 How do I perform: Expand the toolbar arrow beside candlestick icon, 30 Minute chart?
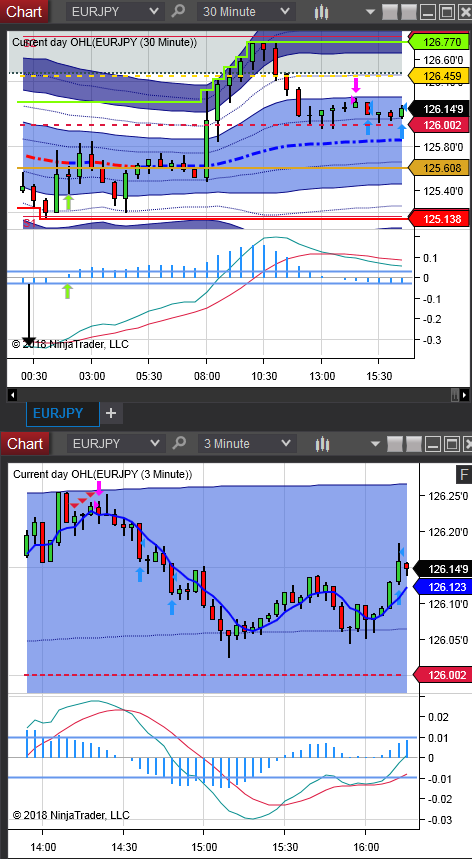(371, 12)
